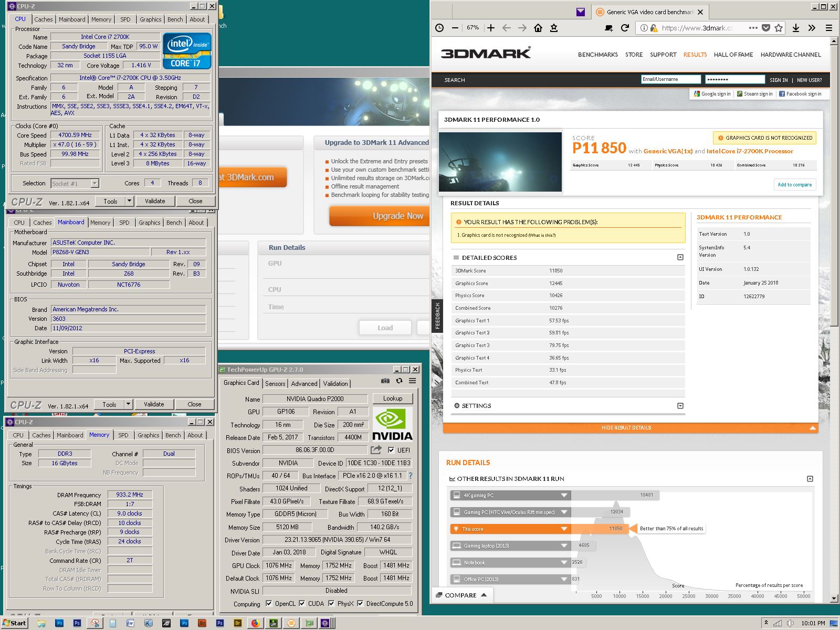The image size is (840, 630).
Task: Open the Word taskbar icon
Action: pyautogui.click(x=131, y=623)
